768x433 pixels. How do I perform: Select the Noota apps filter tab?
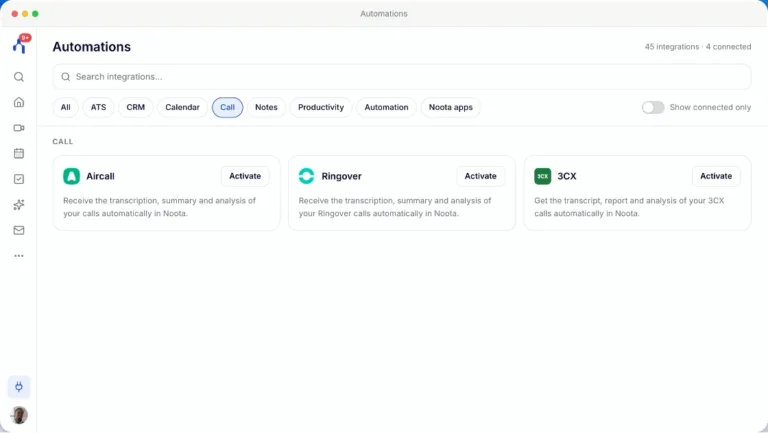451,107
